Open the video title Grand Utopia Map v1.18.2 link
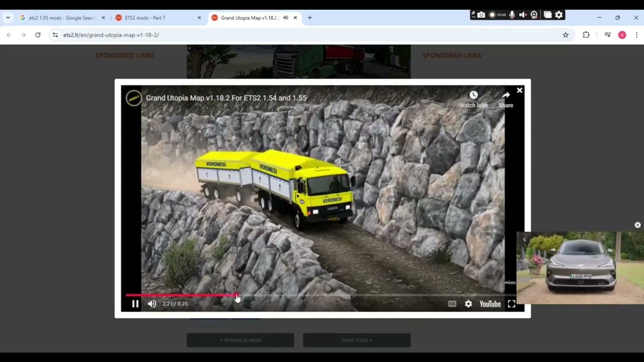 point(226,98)
